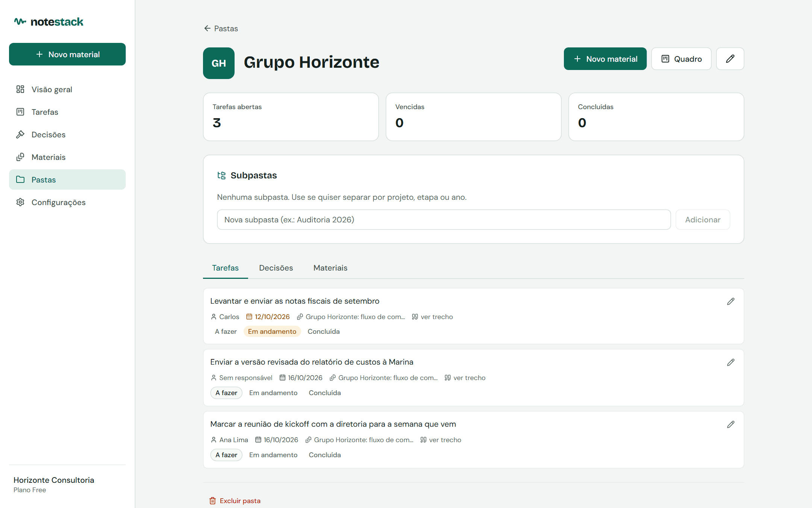
Task: Set notas fiscais task to A fazer
Action: click(226, 332)
